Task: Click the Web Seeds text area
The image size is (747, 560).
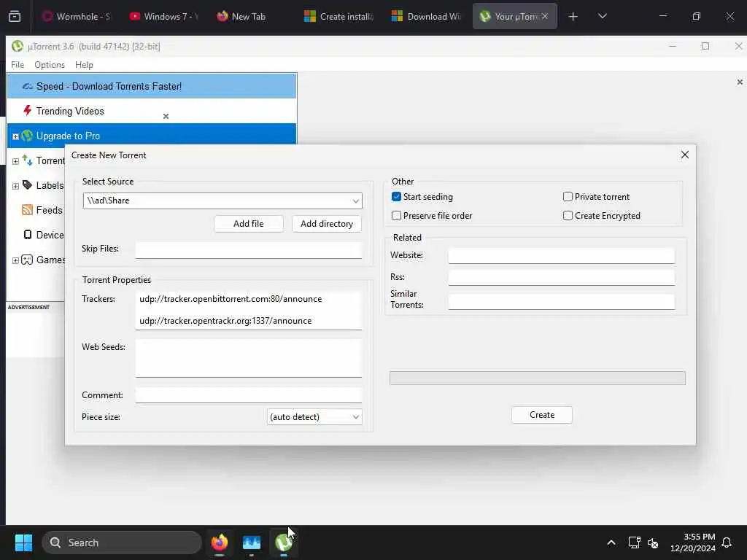Action: pyautogui.click(x=248, y=358)
